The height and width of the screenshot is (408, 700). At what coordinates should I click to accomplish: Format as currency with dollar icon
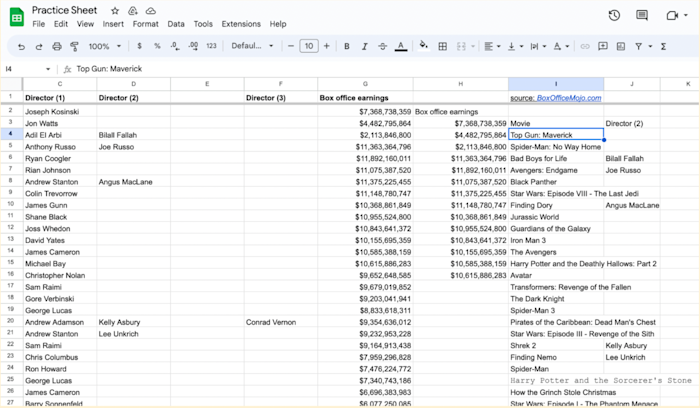(139, 46)
